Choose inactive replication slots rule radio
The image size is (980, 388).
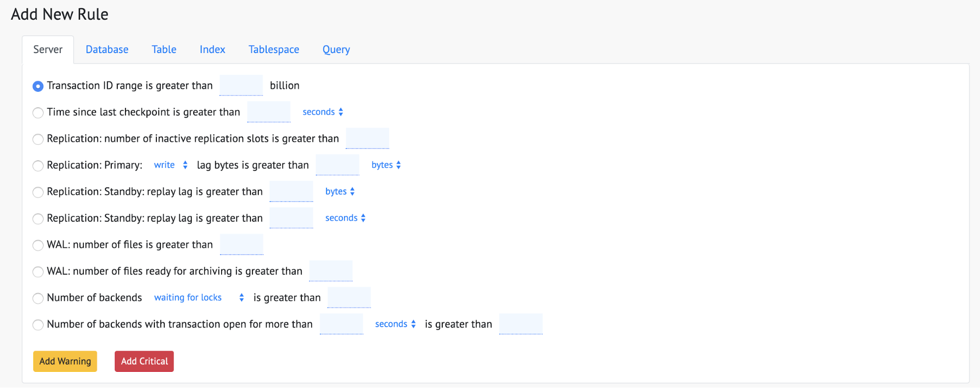(38, 139)
